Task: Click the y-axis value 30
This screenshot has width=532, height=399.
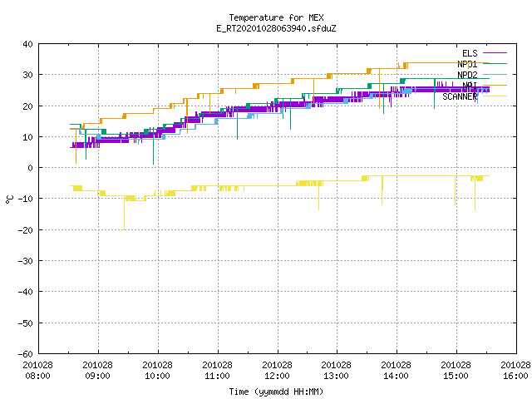Action: point(27,75)
